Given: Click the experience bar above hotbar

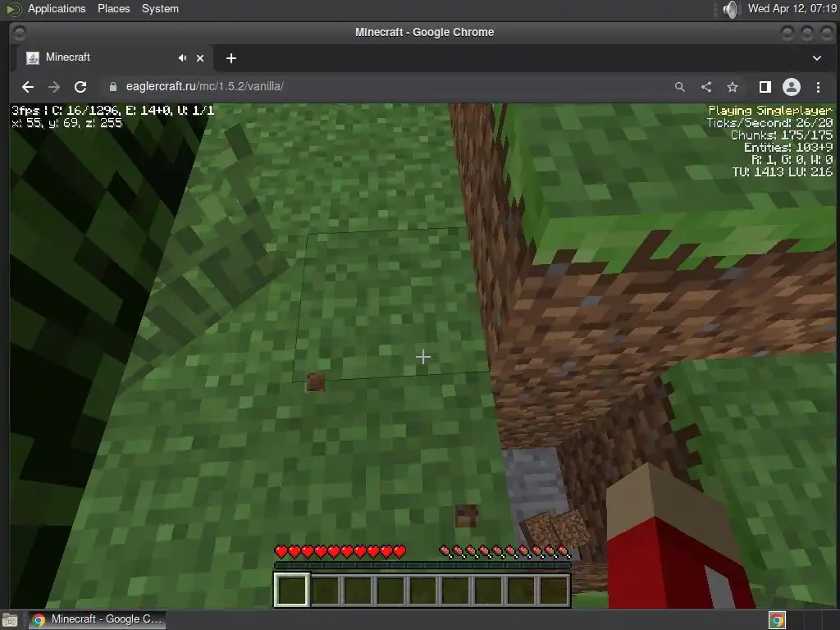Looking at the screenshot, I should tap(422, 565).
